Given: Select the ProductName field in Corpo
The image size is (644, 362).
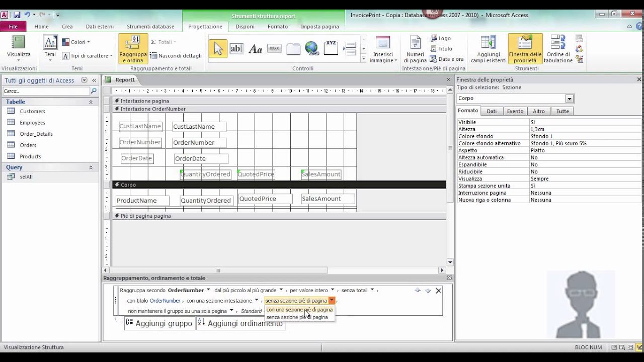Looking at the screenshot, I should tap(142, 201).
